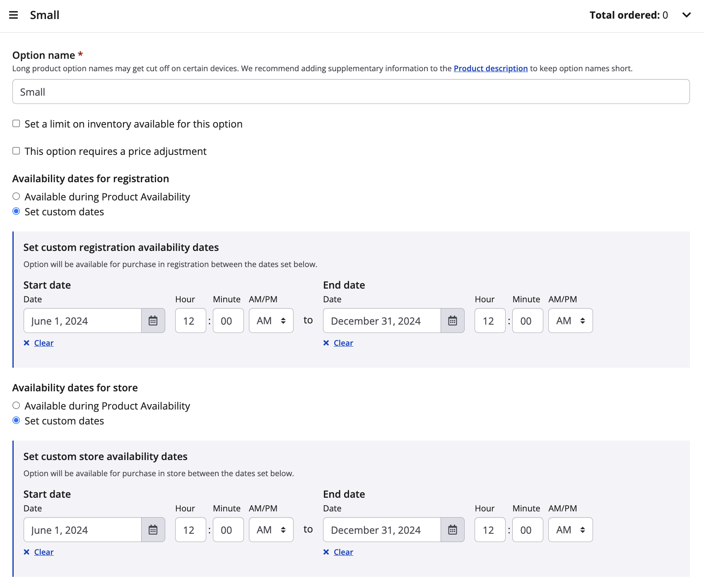Clear the store start date
The height and width of the screenshot is (588, 704).
[43, 552]
